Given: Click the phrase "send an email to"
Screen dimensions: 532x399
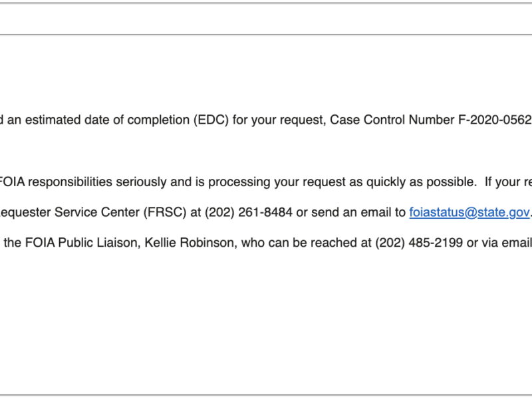Looking at the screenshot, I should [364, 213].
